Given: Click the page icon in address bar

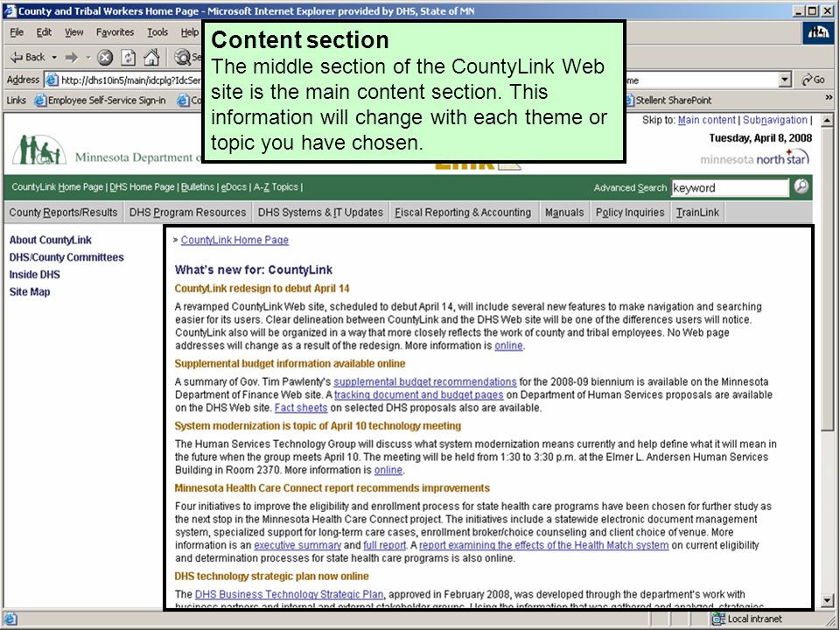Looking at the screenshot, I should click(x=52, y=80).
